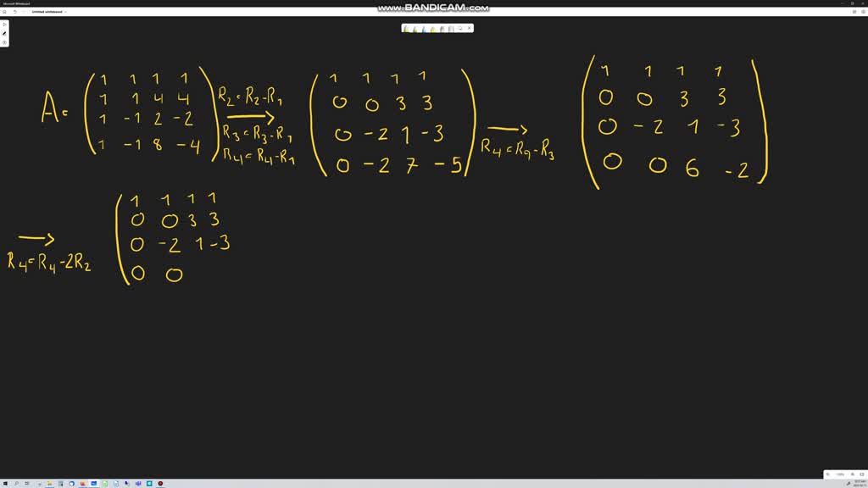This screenshot has height=488, width=868.
Task: Select the eraser tool
Action: tap(442, 28)
